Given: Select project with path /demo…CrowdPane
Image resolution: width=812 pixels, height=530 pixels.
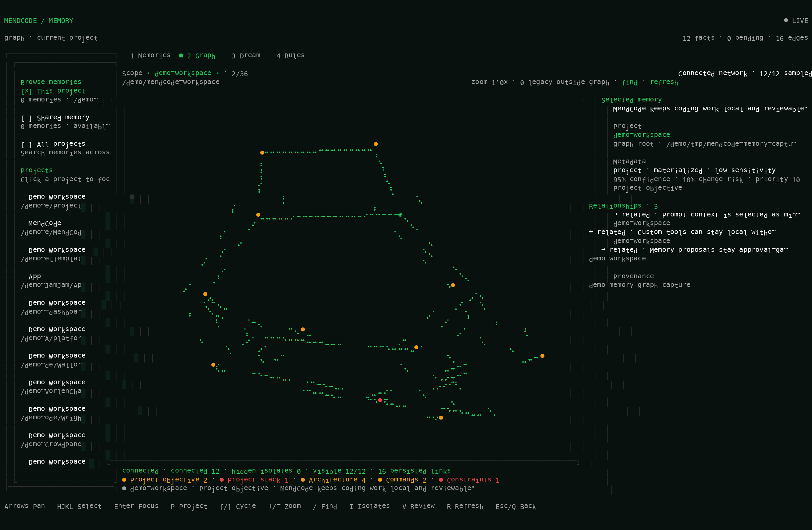Looking at the screenshot, I should pyautogui.click(x=51, y=445).
